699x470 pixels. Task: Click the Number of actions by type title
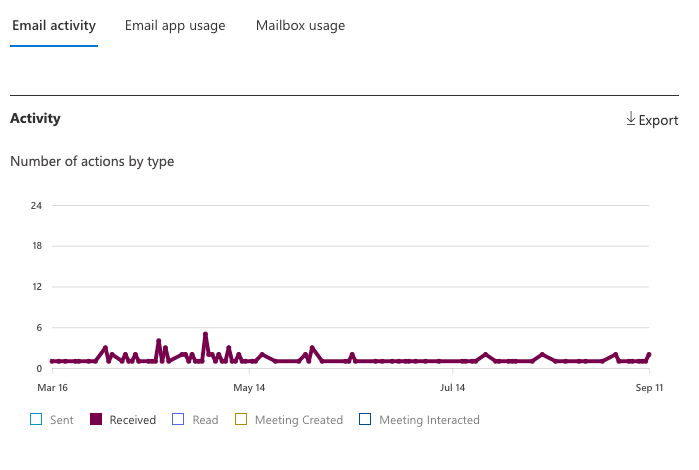[x=92, y=161]
